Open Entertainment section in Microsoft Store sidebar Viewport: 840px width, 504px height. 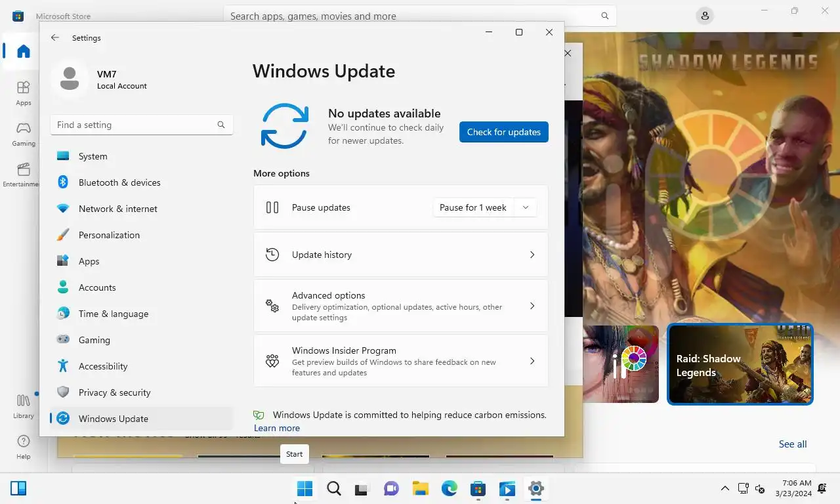click(24, 175)
